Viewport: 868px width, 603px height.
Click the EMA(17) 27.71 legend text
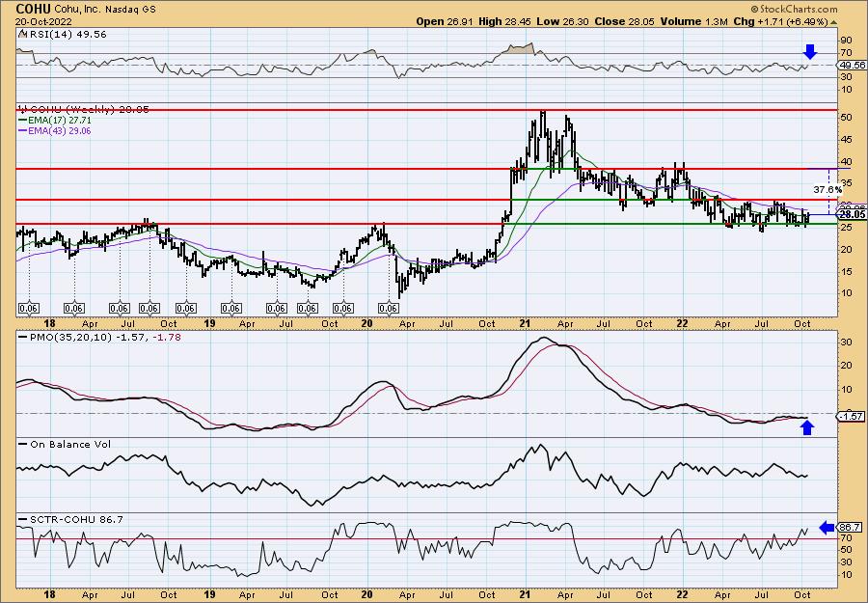(60, 121)
